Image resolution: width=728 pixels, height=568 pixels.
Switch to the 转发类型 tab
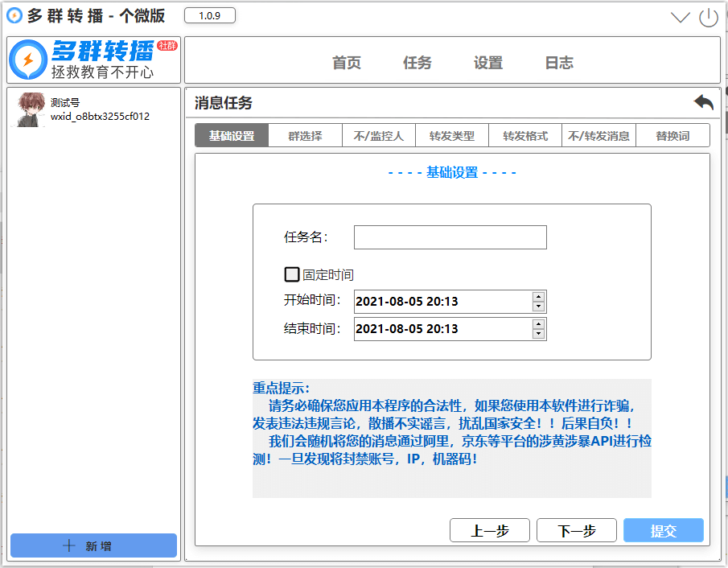click(x=452, y=136)
